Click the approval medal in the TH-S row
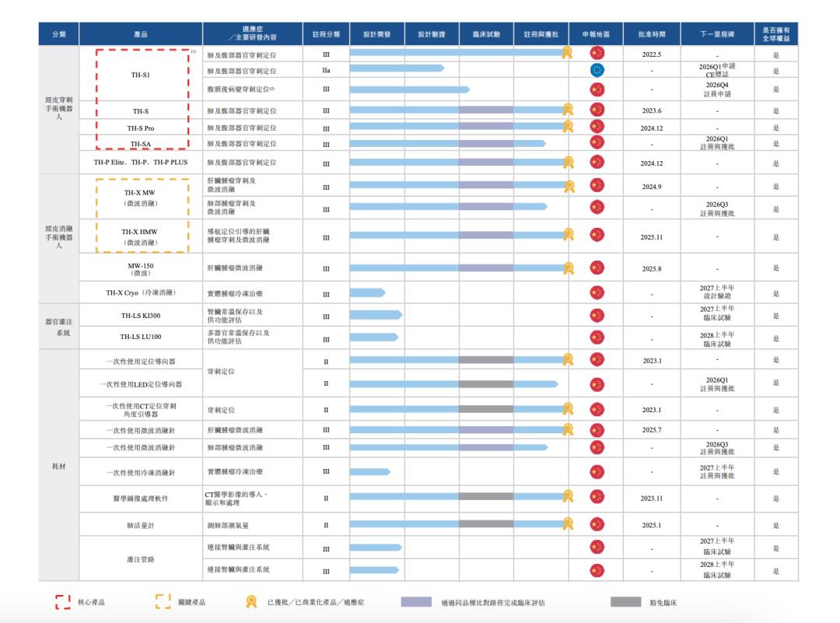 [x=568, y=110]
